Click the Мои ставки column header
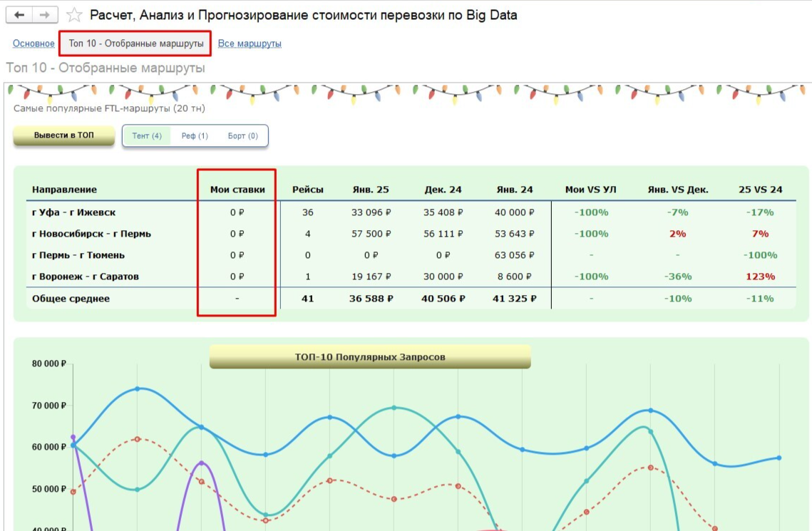 (x=237, y=190)
